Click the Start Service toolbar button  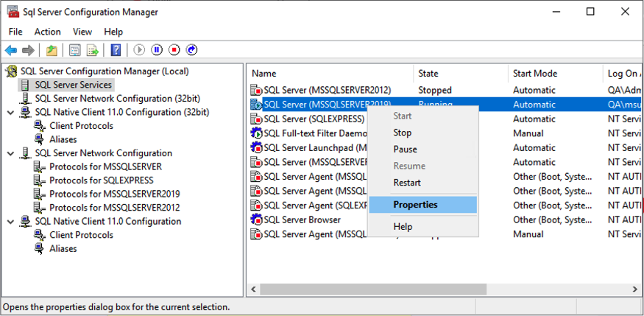(139, 50)
